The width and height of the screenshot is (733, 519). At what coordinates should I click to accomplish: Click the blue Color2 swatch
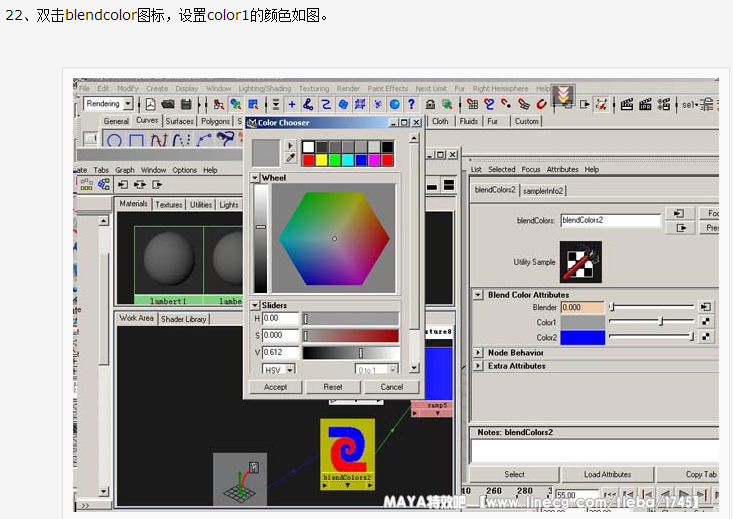tap(582, 338)
